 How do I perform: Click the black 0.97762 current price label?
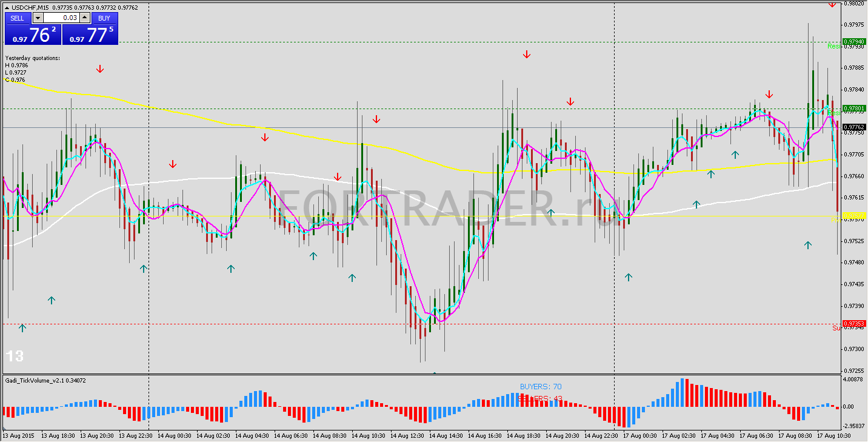[853, 127]
